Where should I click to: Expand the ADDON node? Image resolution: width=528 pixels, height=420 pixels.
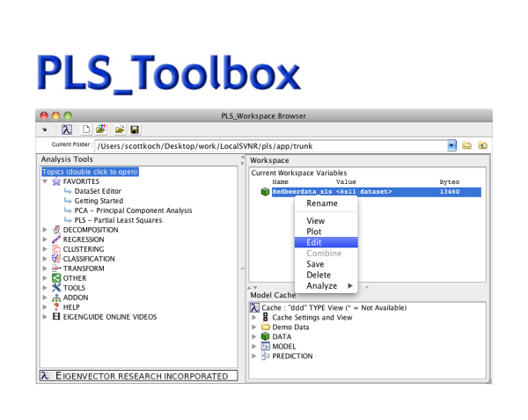(x=45, y=298)
